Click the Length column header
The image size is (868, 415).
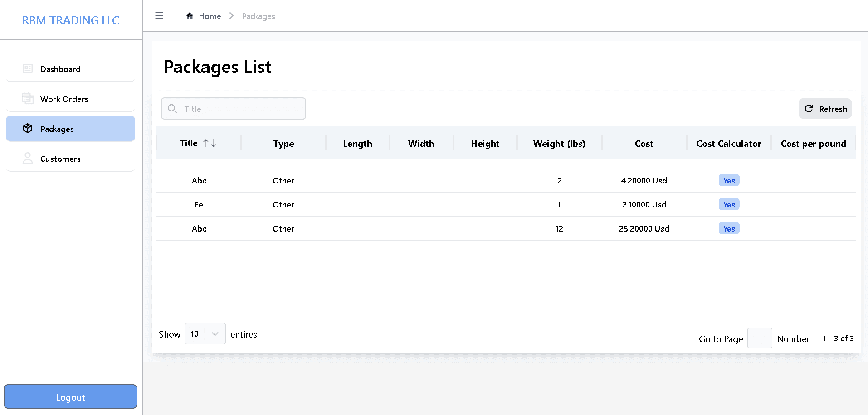[357, 144]
